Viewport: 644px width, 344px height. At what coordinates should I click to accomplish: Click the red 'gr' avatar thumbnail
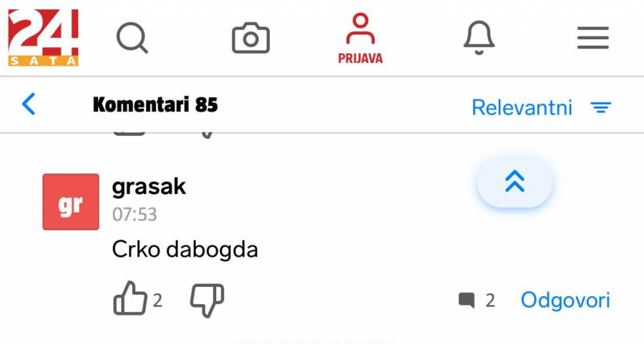tap(71, 202)
